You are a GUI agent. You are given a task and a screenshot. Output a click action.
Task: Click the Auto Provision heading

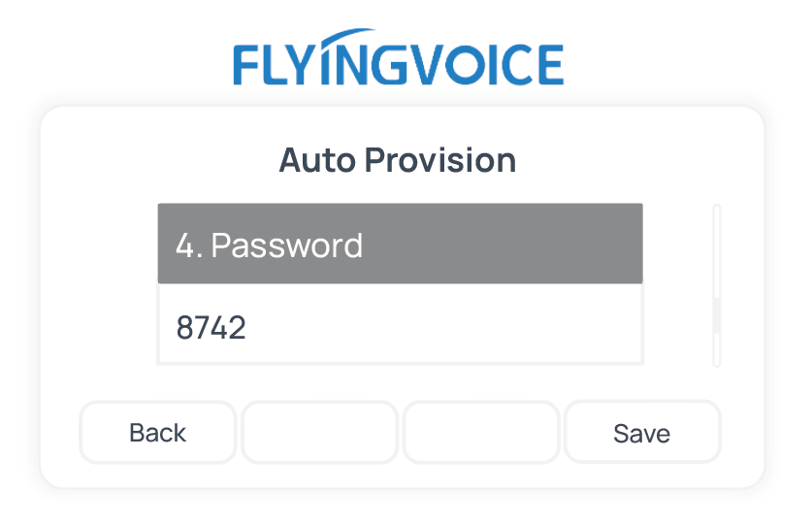click(398, 160)
